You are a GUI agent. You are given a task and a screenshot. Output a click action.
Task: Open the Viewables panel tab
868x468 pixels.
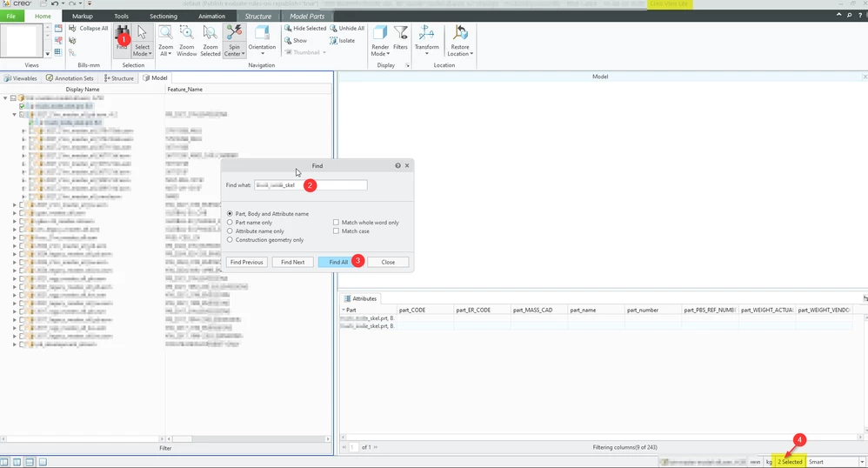click(x=21, y=78)
